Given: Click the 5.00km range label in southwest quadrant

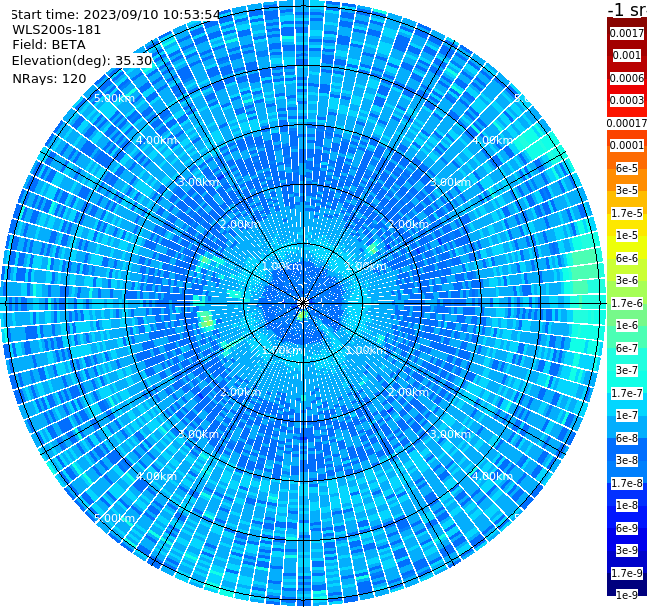Looking at the screenshot, I should point(114,518).
